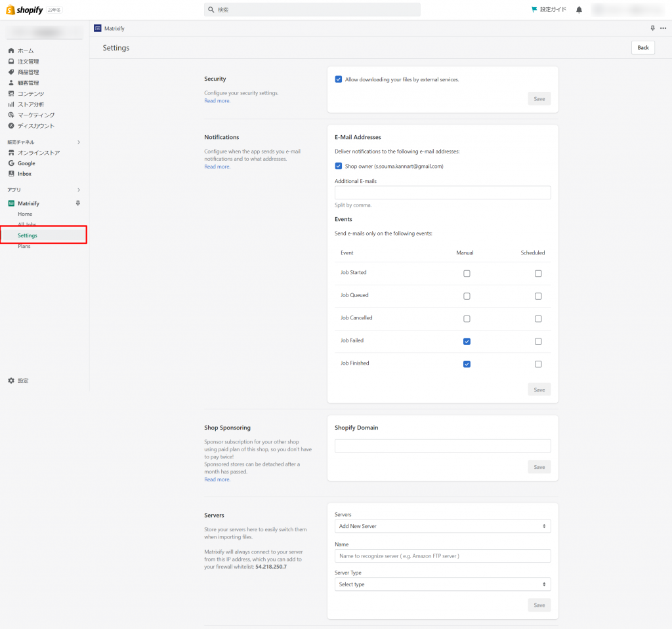Image resolution: width=672 pixels, height=629 pixels.
Task: Expand apps section chevron
Action: [79, 190]
